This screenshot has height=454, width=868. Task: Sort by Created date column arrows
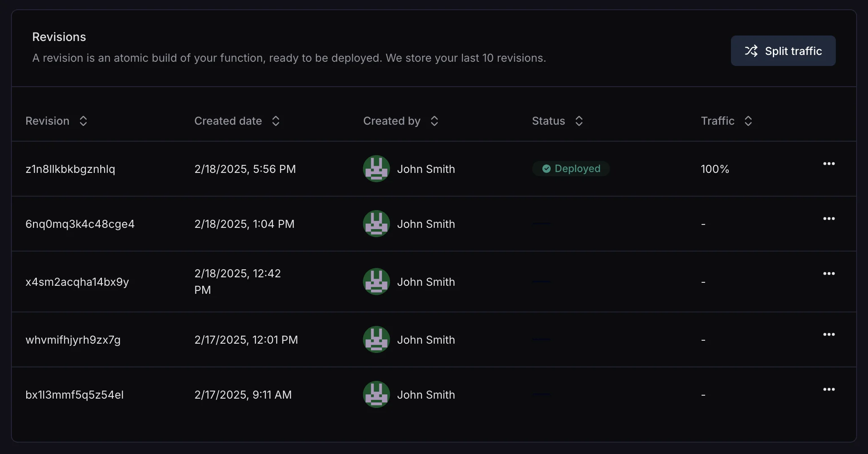tap(276, 121)
